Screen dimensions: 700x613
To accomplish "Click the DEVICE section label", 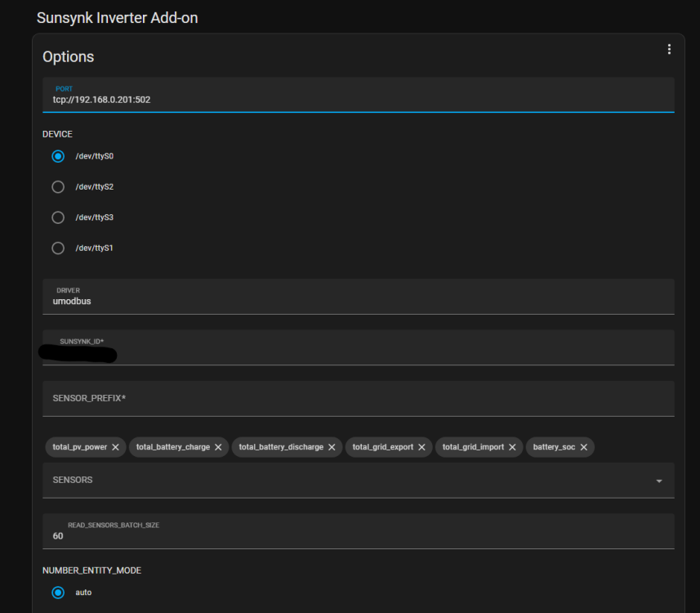I will [57, 134].
